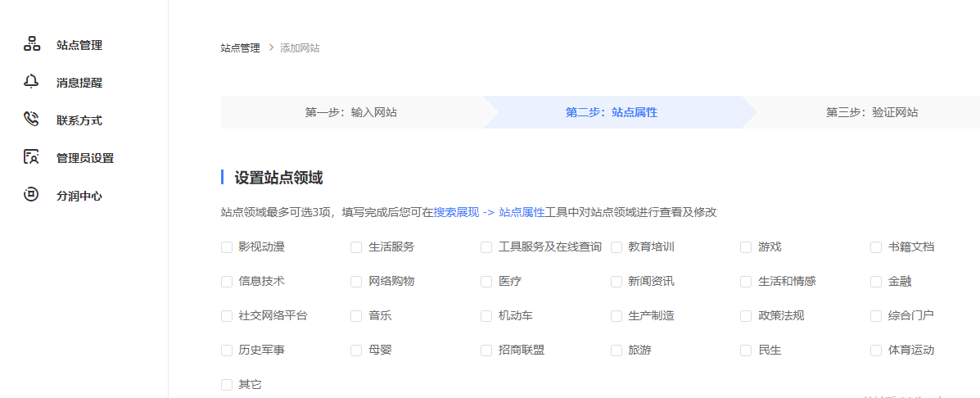Check the 旅游 checkbox
980x398 pixels.
point(616,351)
